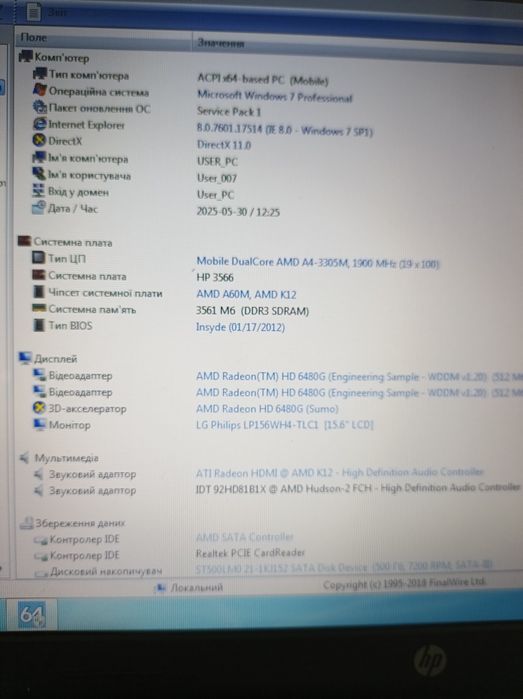Select the ACPI x64-based PC (Mobile) value

click(263, 80)
